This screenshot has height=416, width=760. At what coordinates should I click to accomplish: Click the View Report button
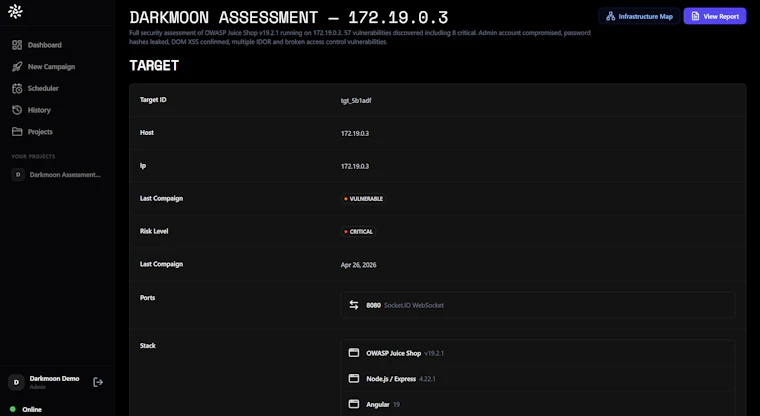715,16
